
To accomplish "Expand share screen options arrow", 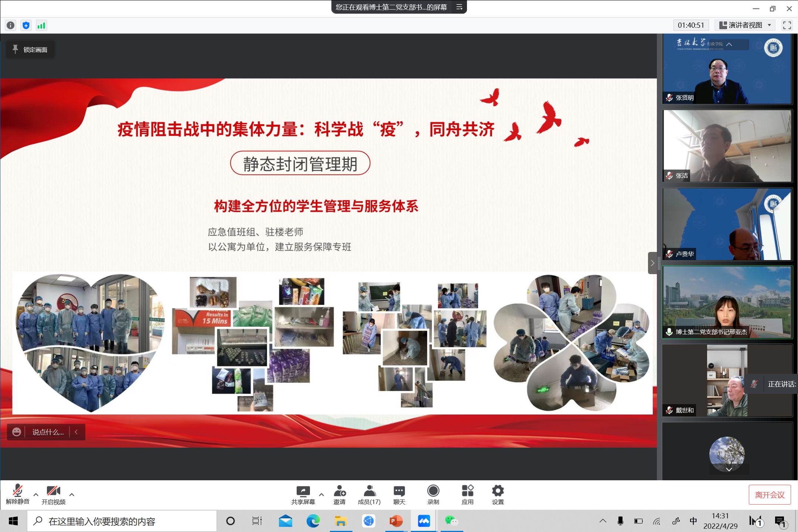I will [321, 494].
